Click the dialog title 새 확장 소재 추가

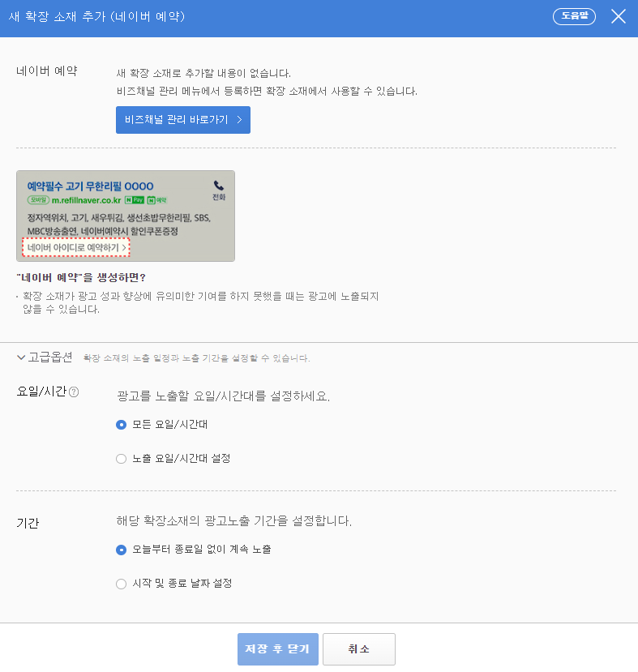96,16
